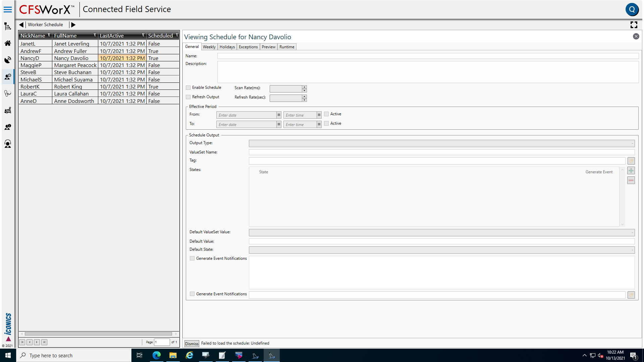Click the add state plus icon

(631, 171)
